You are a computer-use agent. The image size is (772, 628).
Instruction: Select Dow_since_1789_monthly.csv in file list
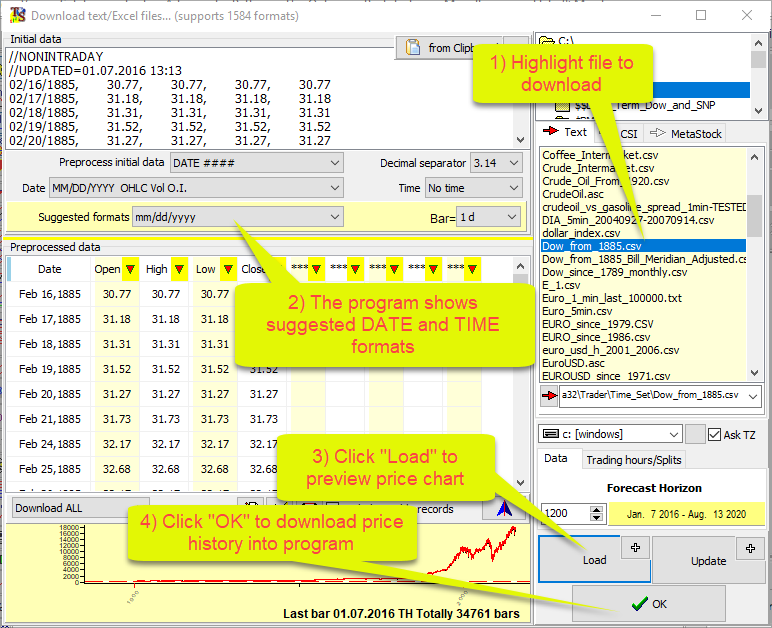(x=614, y=272)
